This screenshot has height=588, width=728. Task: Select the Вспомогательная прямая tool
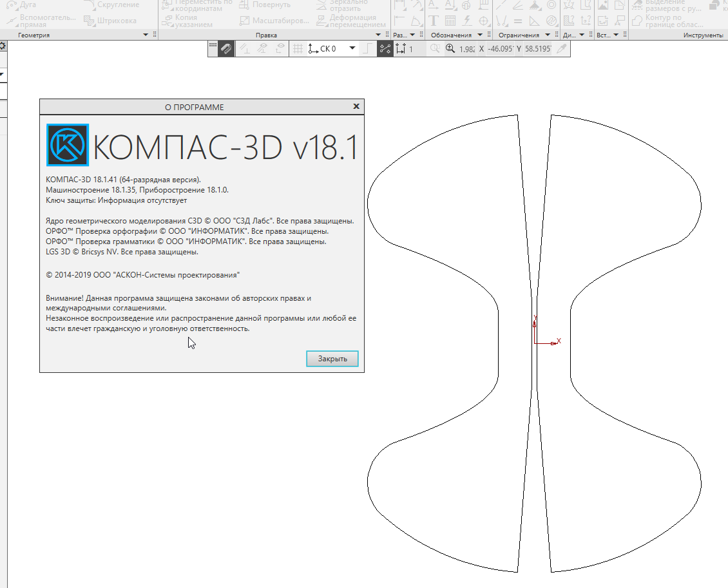41,21
